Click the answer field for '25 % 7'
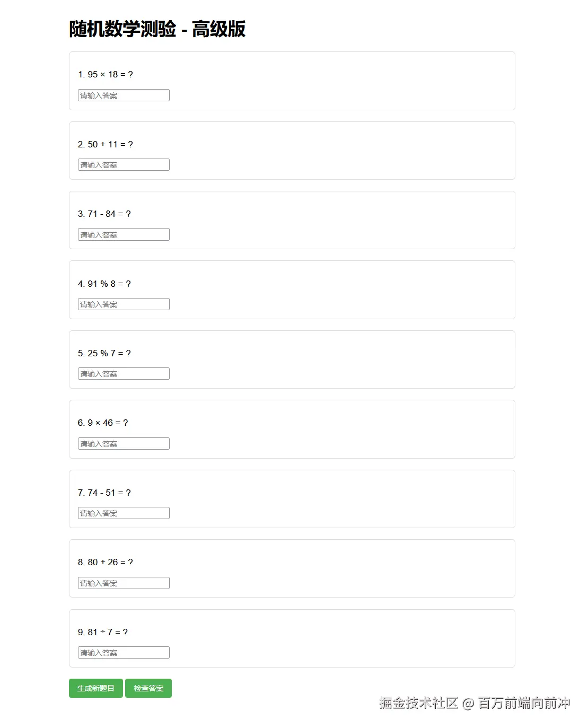This screenshot has width=588, height=728. click(x=123, y=373)
